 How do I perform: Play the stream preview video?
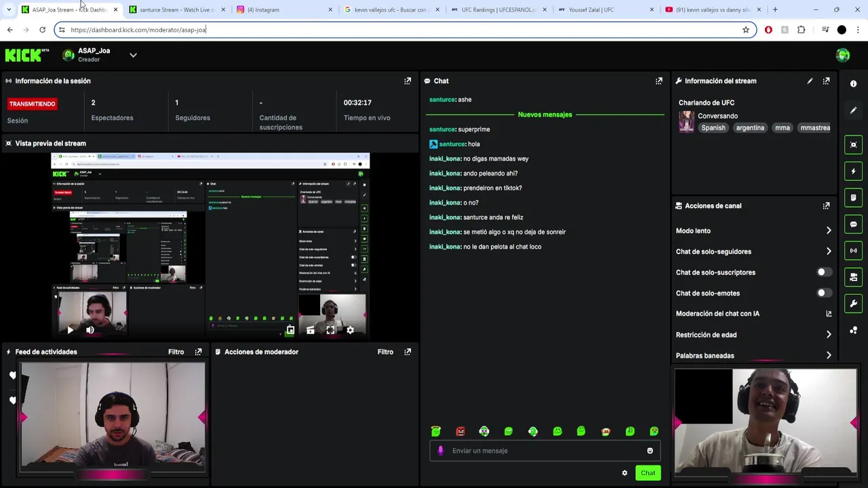coord(70,330)
